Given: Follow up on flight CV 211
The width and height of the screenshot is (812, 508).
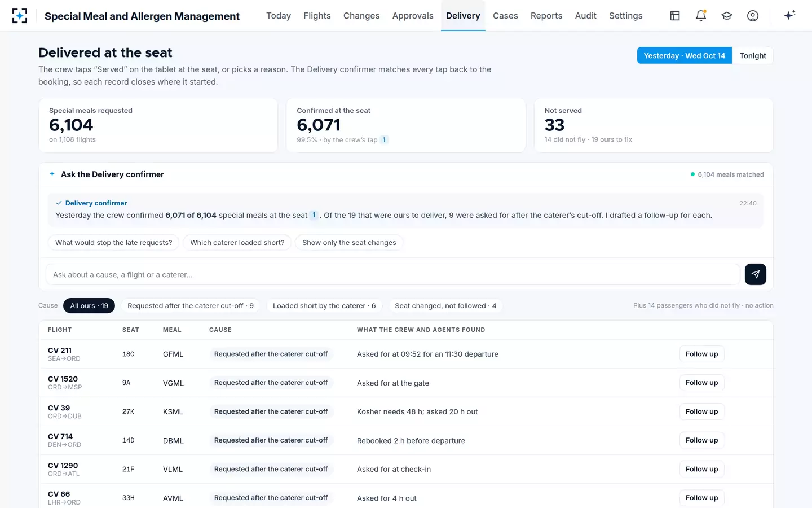Looking at the screenshot, I should (702, 354).
